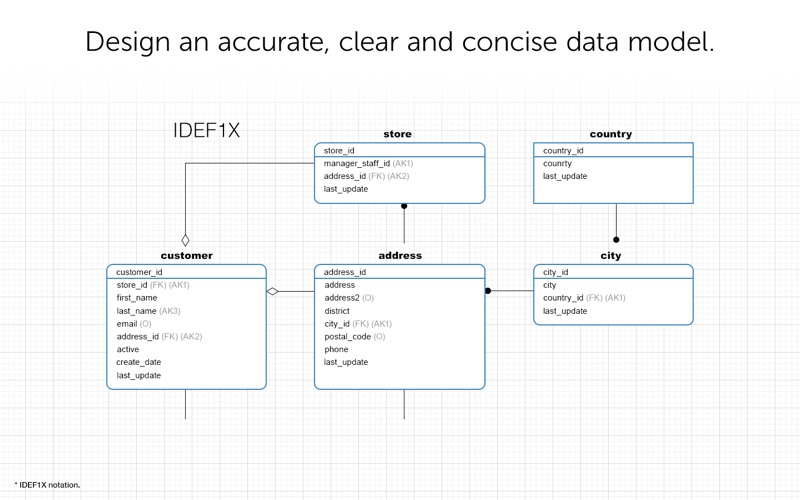The image size is (800, 500).
Task: Click last_update in the country table
Action: pyautogui.click(x=565, y=176)
